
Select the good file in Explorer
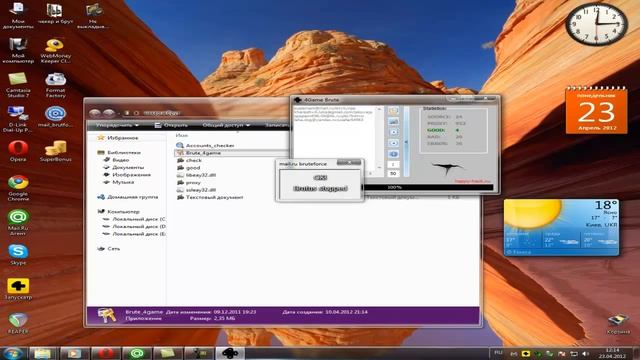[189, 168]
